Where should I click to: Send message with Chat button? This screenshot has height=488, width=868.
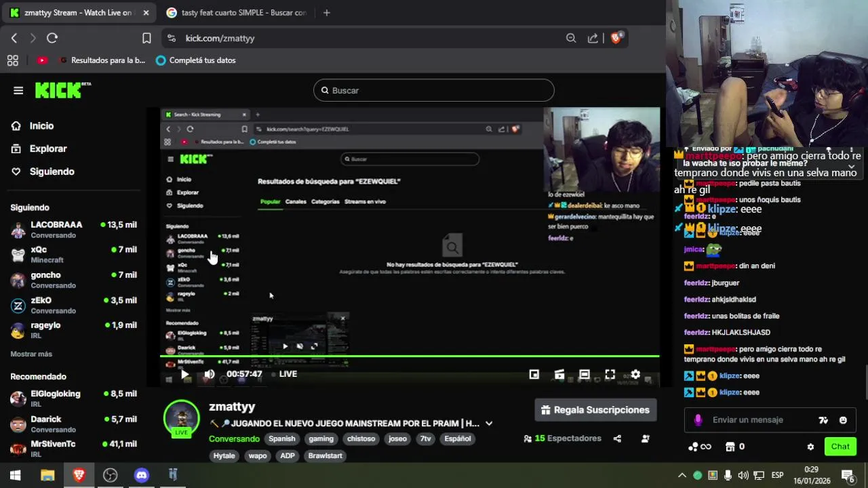click(840, 447)
